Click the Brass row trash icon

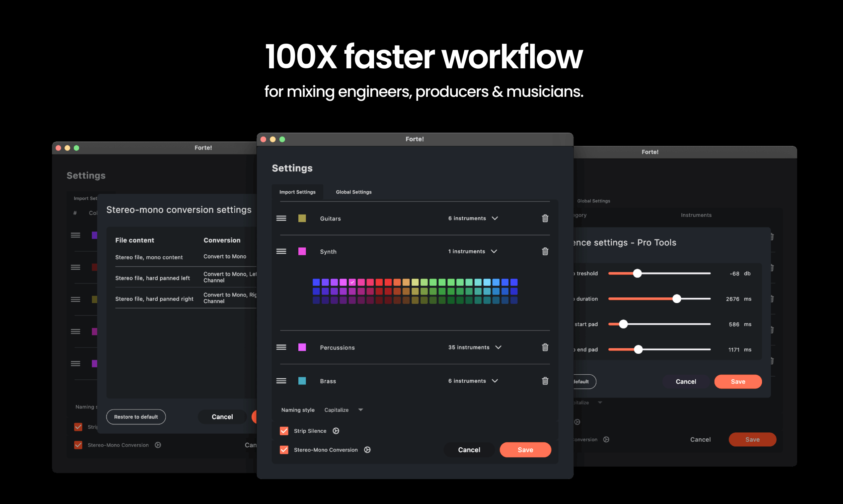(545, 381)
